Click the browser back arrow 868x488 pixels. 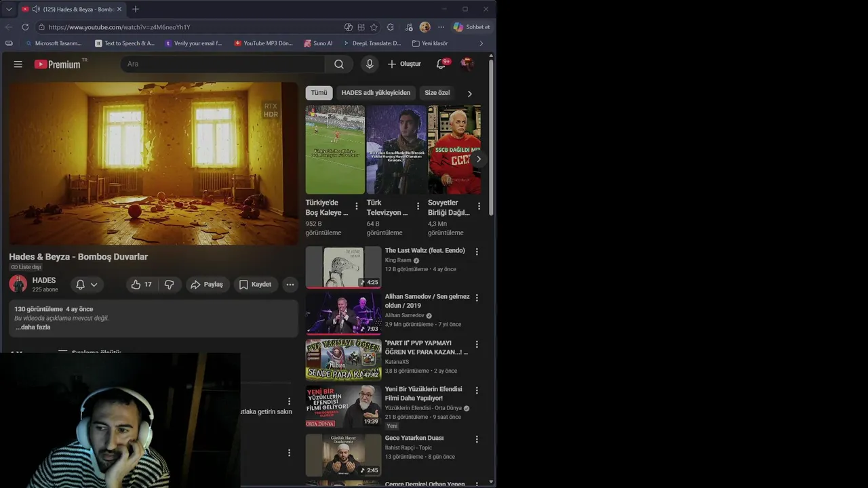8,27
